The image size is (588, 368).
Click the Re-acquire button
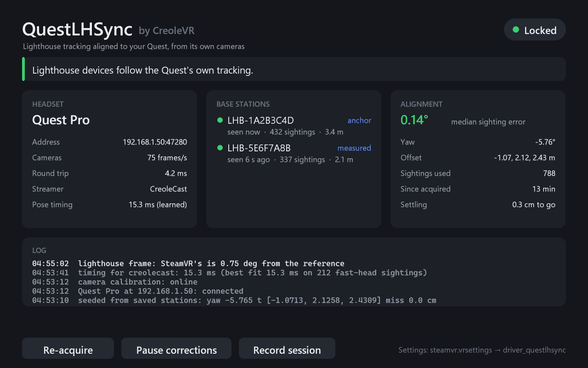[68, 349]
